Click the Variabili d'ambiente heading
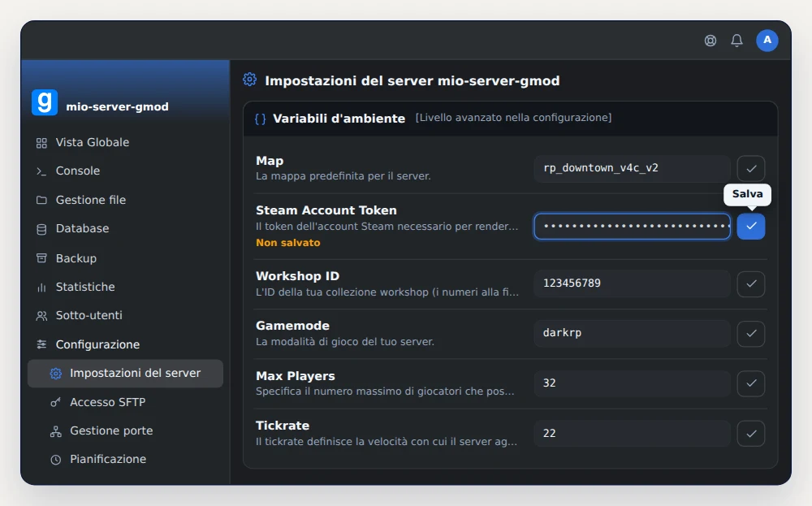Image resolution: width=812 pixels, height=506 pixels. coord(339,119)
